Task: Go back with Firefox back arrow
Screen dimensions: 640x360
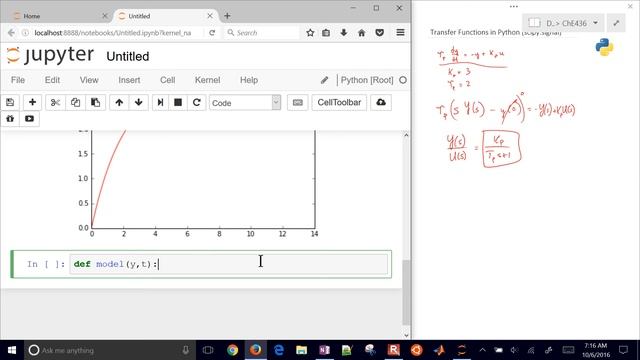Action: click(x=11, y=33)
